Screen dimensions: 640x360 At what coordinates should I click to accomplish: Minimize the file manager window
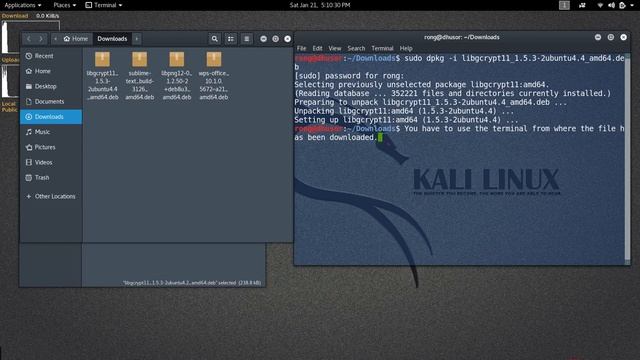pos(263,39)
